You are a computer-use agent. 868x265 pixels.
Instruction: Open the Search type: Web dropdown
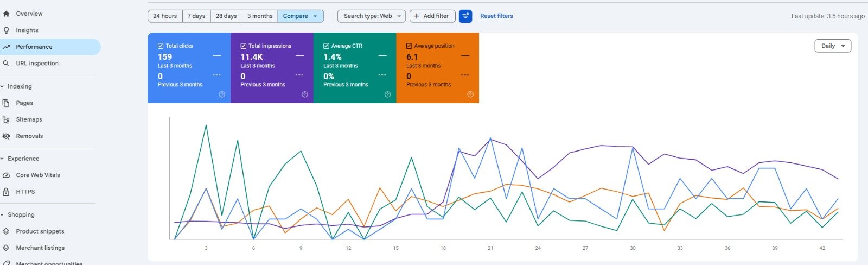click(x=372, y=16)
